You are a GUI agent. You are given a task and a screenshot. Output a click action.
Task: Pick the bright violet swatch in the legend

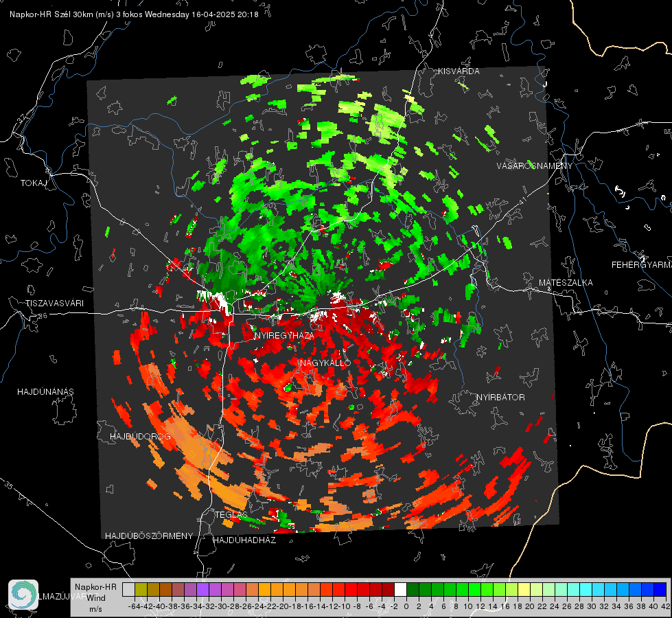pos(202,589)
